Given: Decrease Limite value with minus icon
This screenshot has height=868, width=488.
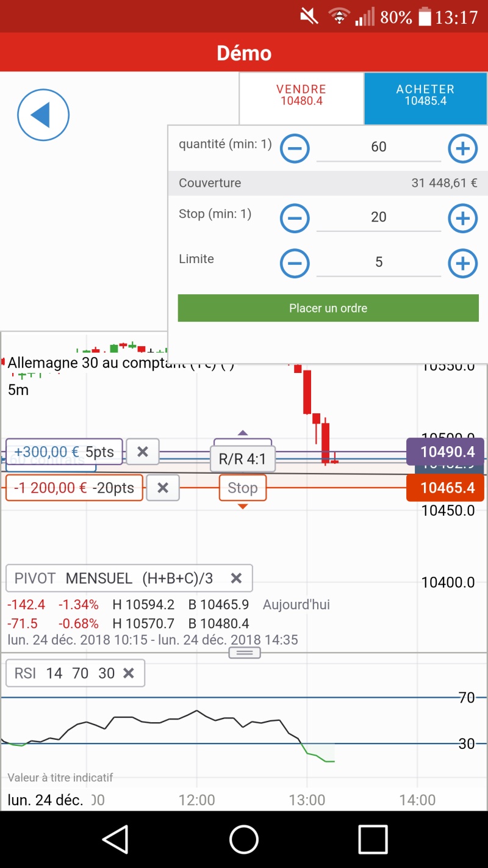Looking at the screenshot, I should click(295, 264).
